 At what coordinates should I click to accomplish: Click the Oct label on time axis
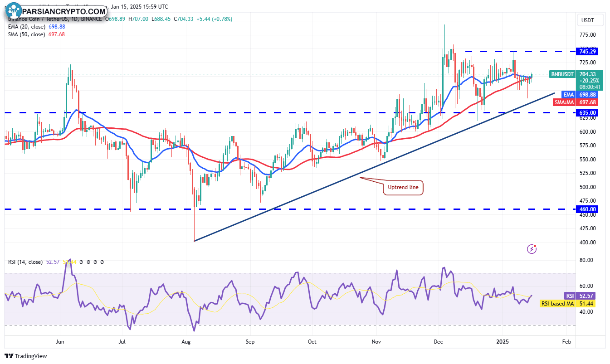tap(312, 341)
